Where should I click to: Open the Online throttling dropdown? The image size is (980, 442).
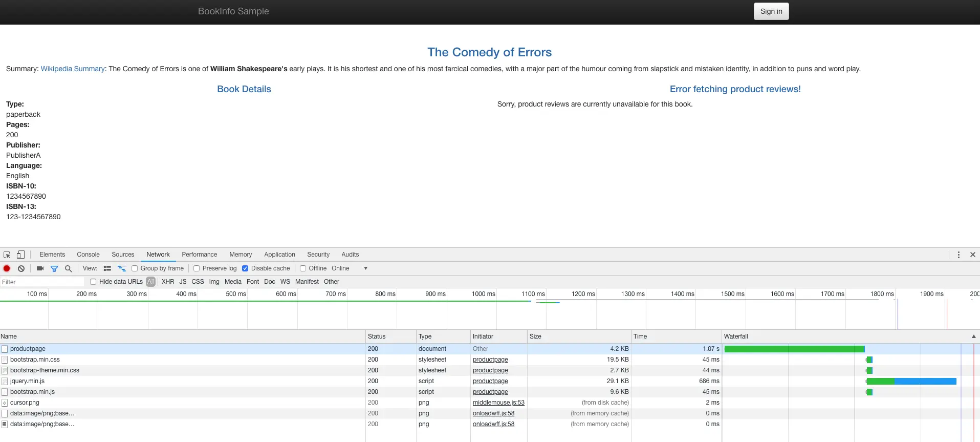click(350, 268)
